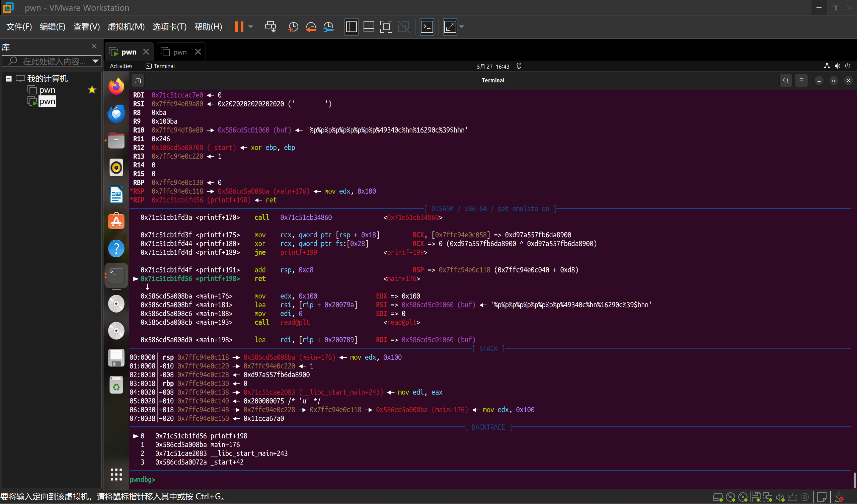Screen dimensions: 857x504
Task: Open the power menu in GNOME top bar
Action: (848, 66)
